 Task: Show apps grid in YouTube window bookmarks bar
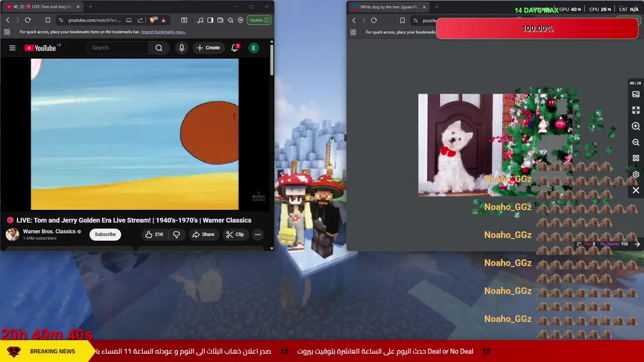(x=7, y=32)
